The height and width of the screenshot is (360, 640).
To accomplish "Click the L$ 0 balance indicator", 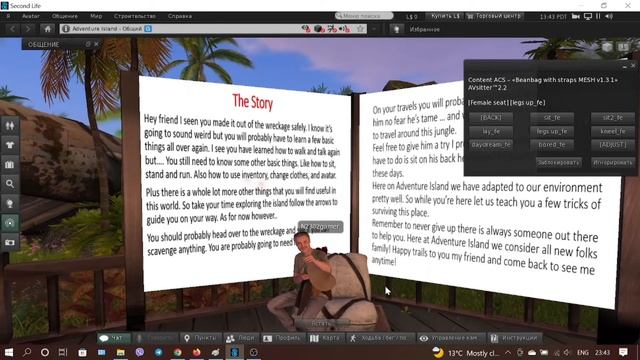I will [x=412, y=16].
